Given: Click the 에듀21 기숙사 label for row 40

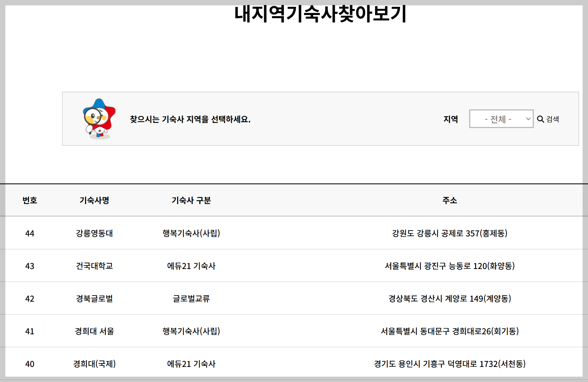Looking at the screenshot, I should click(x=191, y=364).
